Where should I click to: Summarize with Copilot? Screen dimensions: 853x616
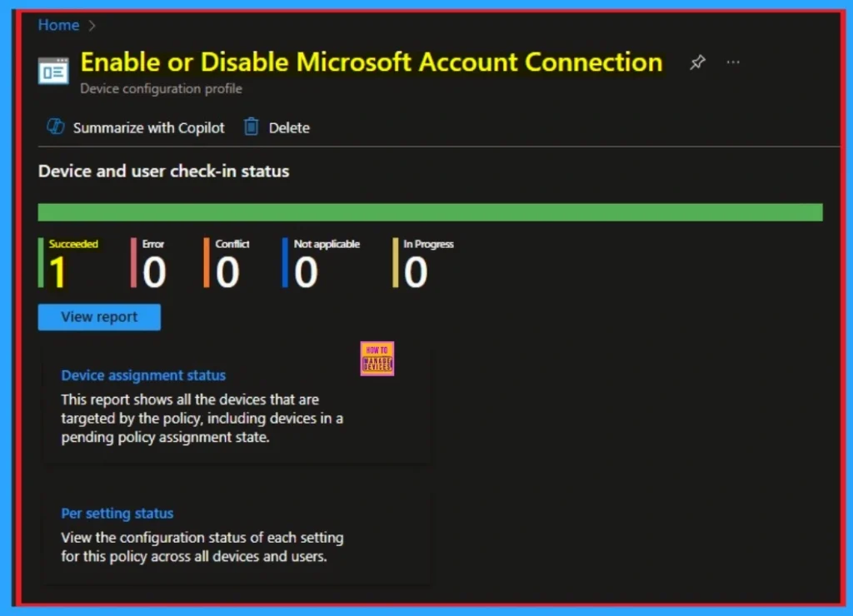pos(148,127)
